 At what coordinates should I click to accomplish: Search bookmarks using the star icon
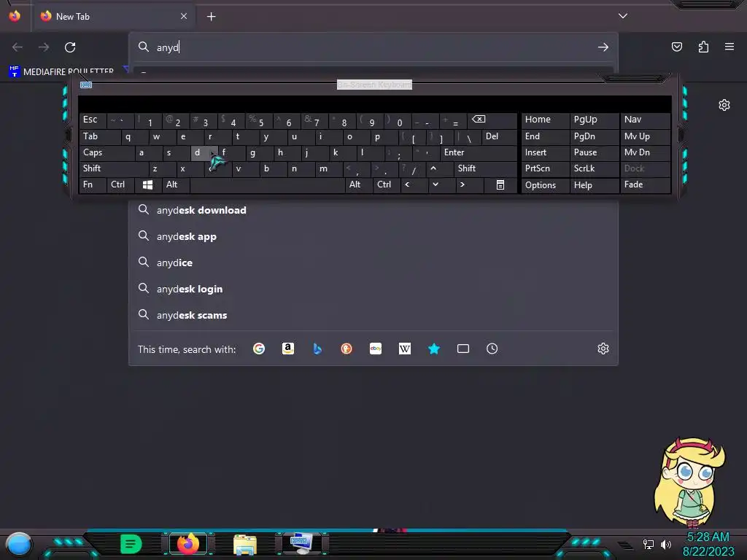pos(433,349)
